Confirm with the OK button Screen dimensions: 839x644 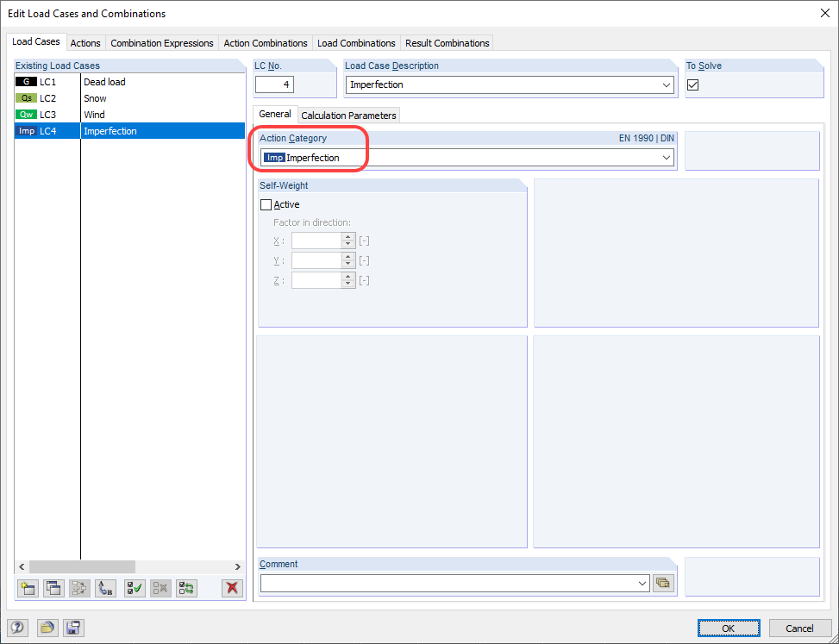tap(729, 628)
